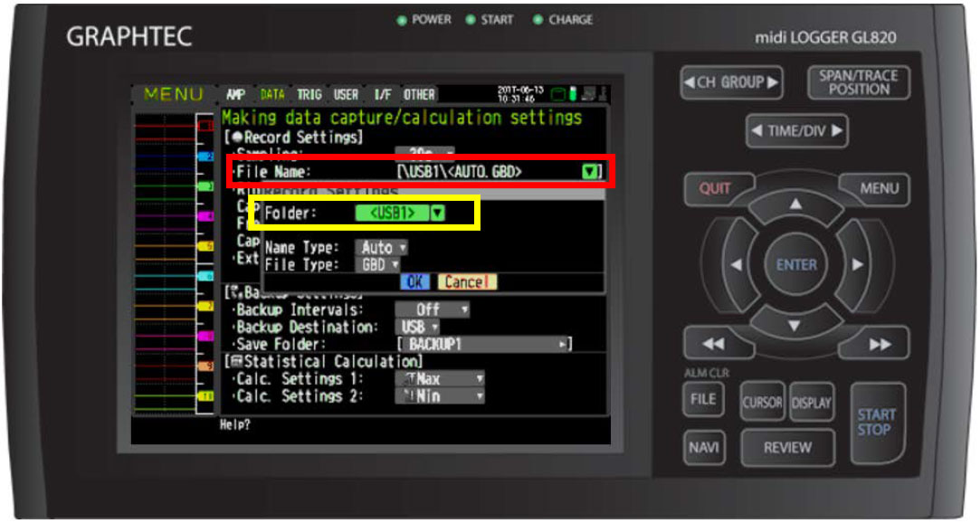Click the START STOP key
The width and height of the screenshot is (980, 523).
[876, 422]
